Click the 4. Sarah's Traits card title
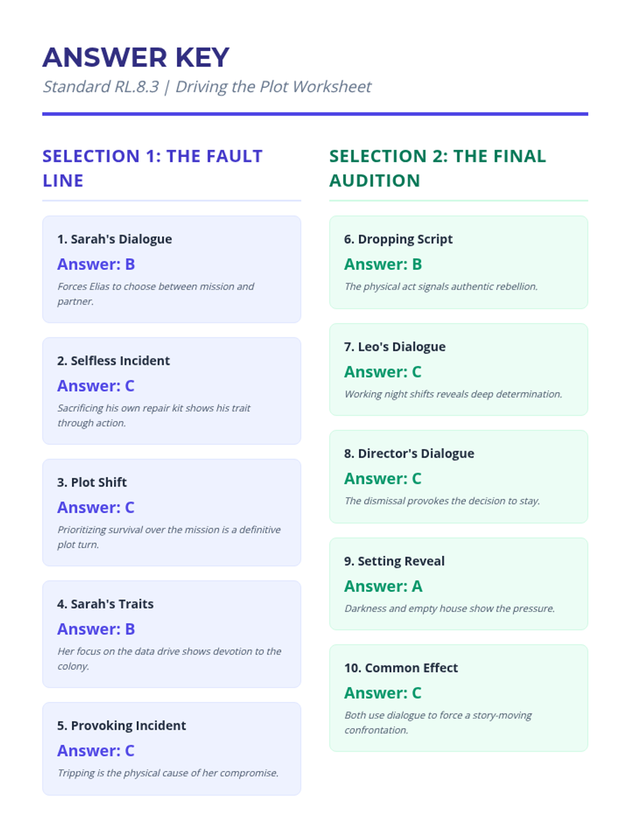Viewport: 630px width, 840px height. pyautogui.click(x=106, y=604)
